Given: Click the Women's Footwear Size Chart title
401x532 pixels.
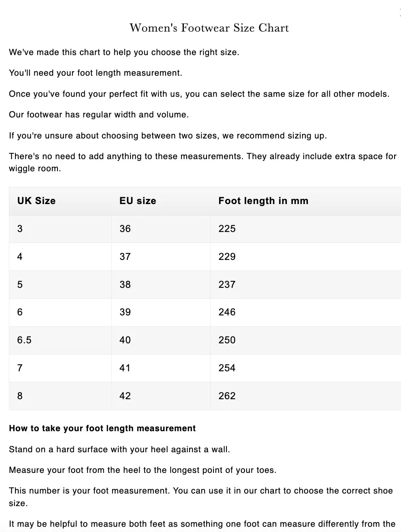Looking at the screenshot, I should point(209,28).
